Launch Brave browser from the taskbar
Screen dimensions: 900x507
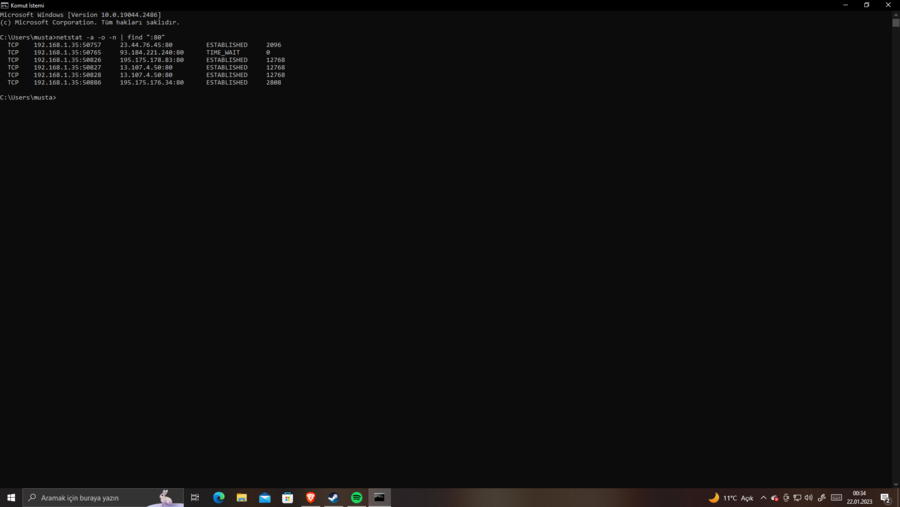[310, 497]
